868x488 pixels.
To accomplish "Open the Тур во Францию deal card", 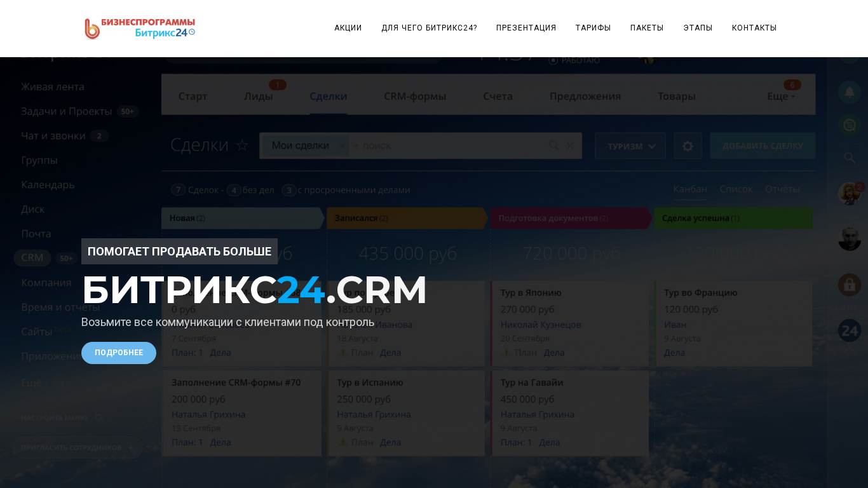I will pos(734,323).
